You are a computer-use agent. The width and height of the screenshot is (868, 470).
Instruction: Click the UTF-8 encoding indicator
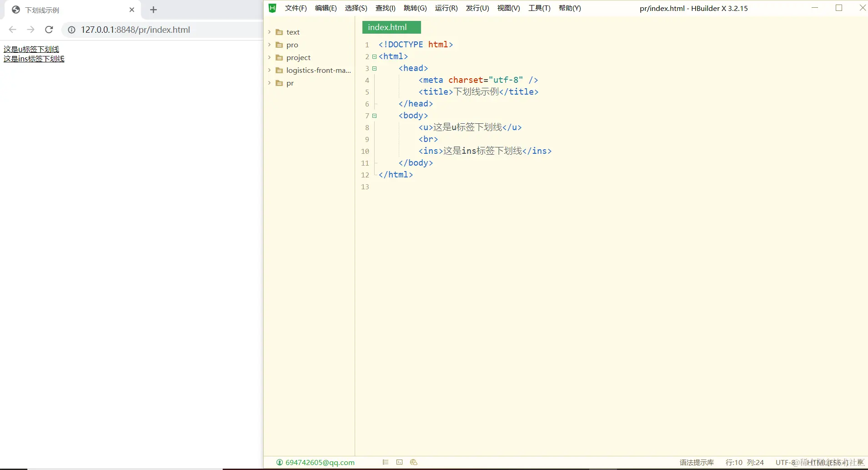click(x=785, y=462)
